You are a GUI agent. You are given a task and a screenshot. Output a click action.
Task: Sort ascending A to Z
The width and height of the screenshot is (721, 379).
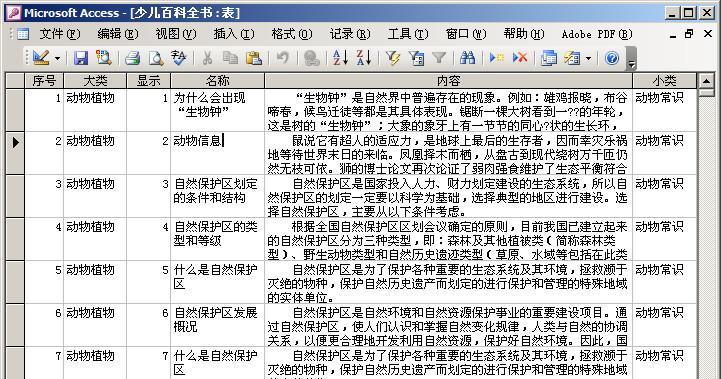pos(340,58)
